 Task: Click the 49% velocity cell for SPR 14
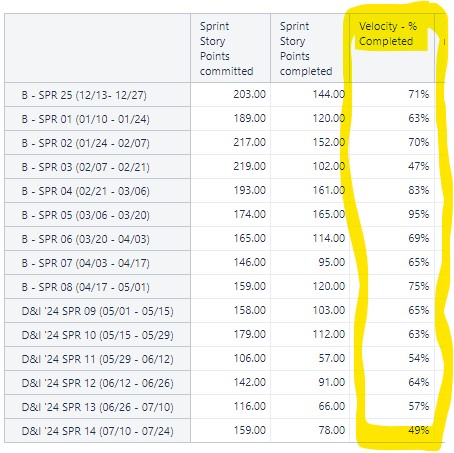(x=392, y=431)
